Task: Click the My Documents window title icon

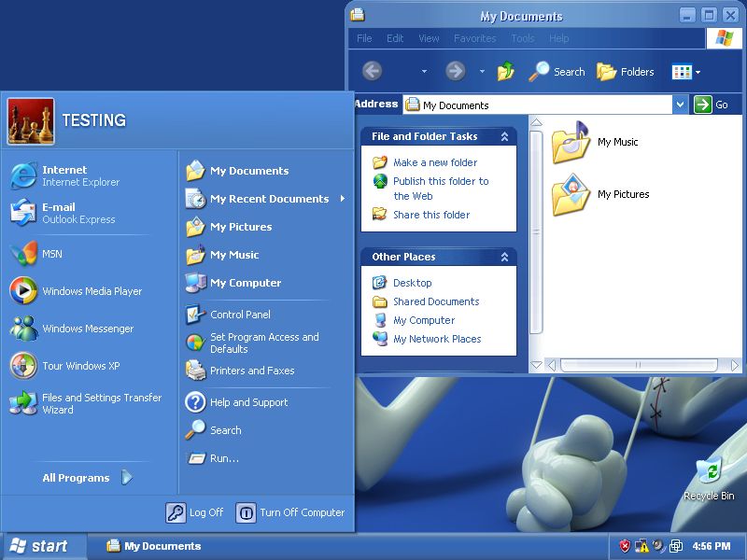Action: [x=358, y=15]
